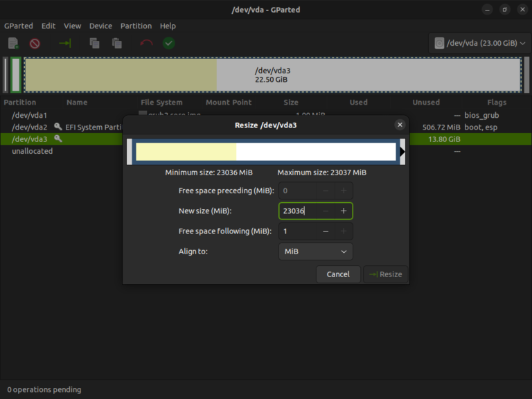Decrease Free space preceding with minus button
Screen dimensions: 532x399
coord(326,190)
